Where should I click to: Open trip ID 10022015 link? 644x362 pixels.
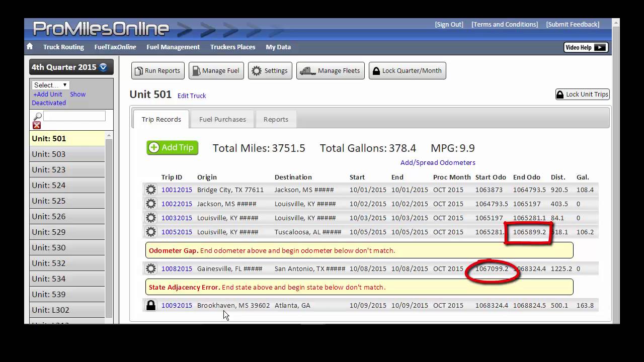pyautogui.click(x=177, y=204)
